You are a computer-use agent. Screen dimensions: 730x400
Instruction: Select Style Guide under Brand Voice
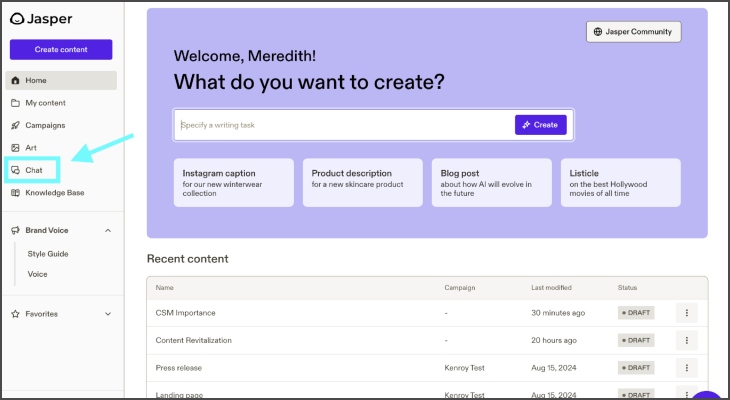(48, 254)
